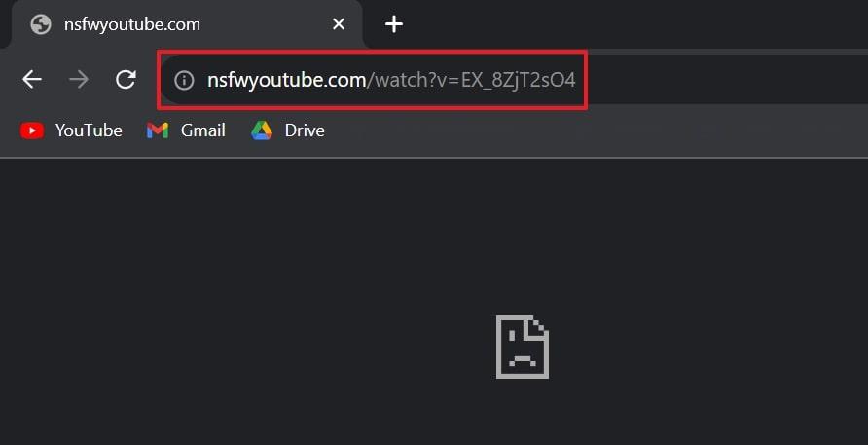Go back using the back arrow
868x445 pixels.
(x=32, y=80)
